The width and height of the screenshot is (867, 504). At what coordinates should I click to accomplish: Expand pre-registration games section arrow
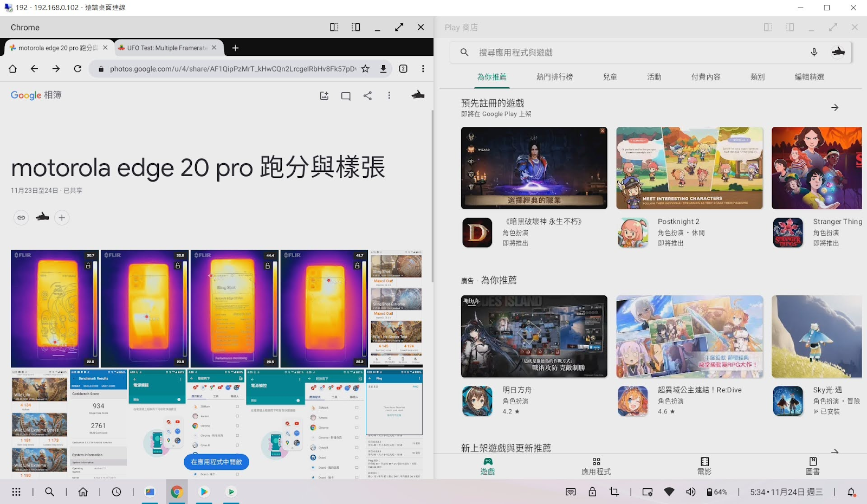[835, 107]
